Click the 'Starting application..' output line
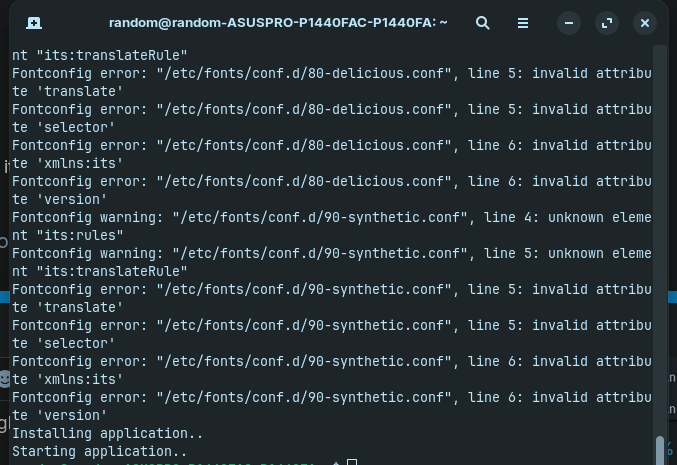 tap(99, 451)
